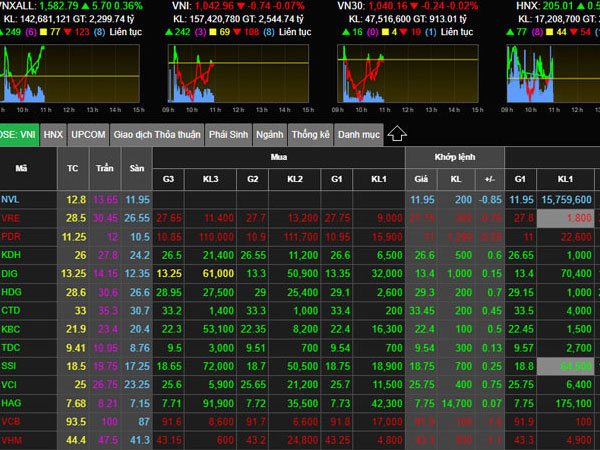Open the Phái Sinh tab
Viewport: 600px width, 450px height.
[x=228, y=134]
